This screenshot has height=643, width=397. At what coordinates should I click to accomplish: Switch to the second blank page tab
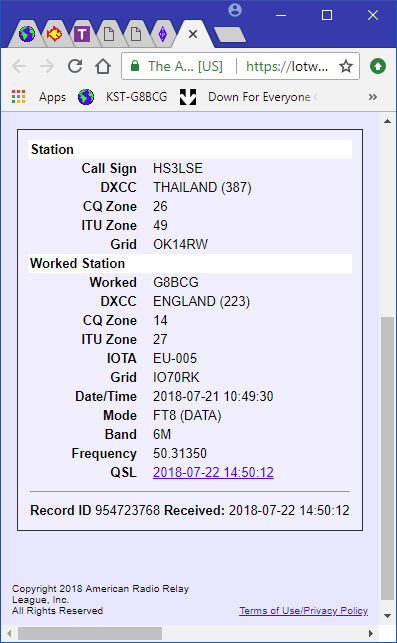[x=136, y=34]
